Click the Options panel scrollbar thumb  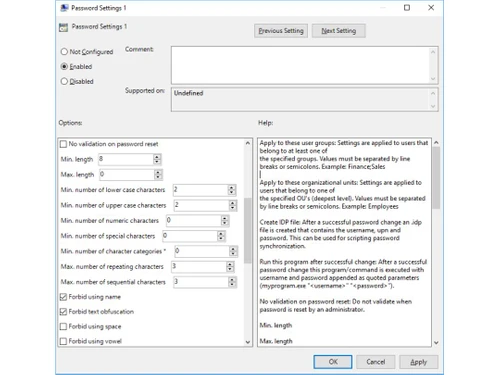tap(248, 231)
